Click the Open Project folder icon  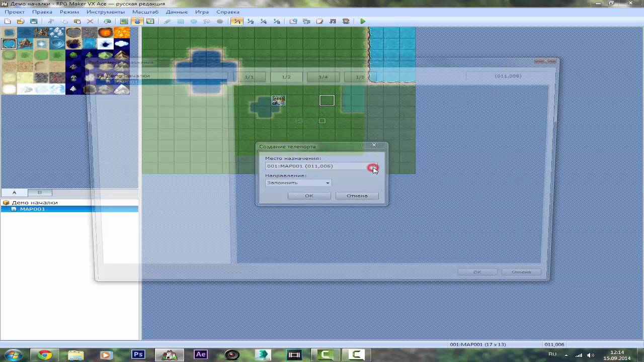[21, 21]
